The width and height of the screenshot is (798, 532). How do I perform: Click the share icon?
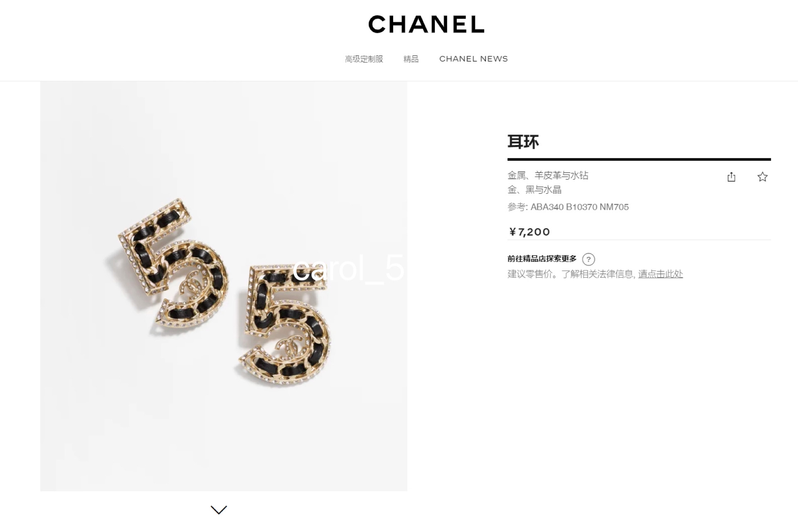point(731,177)
